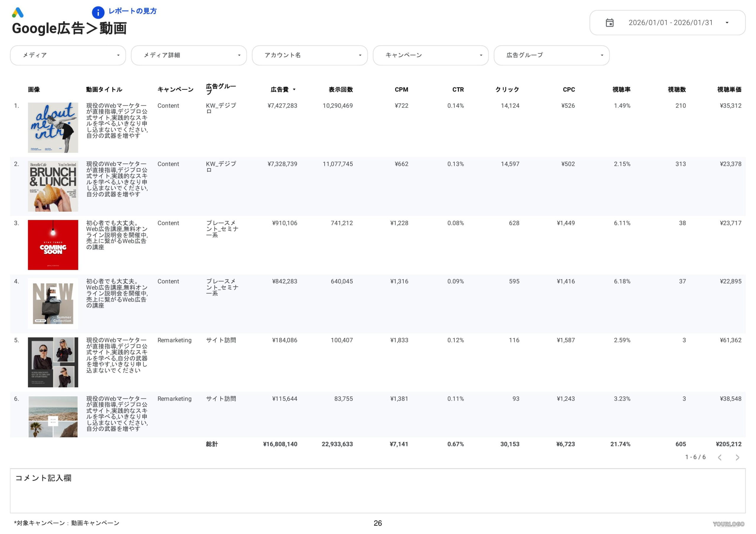The height and width of the screenshot is (534, 756).
Task: Open the calendar icon in date picker
Action: click(610, 23)
